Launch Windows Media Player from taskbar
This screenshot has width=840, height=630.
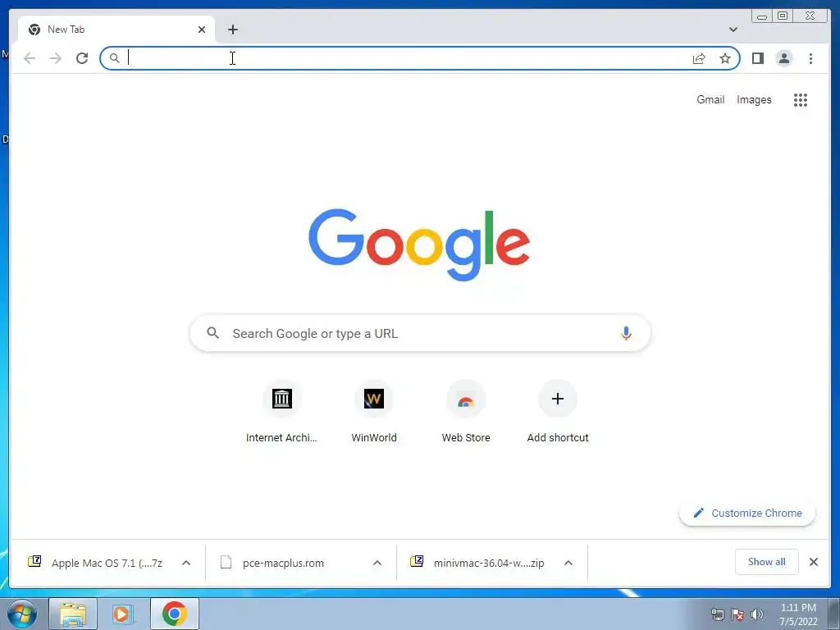point(123,614)
